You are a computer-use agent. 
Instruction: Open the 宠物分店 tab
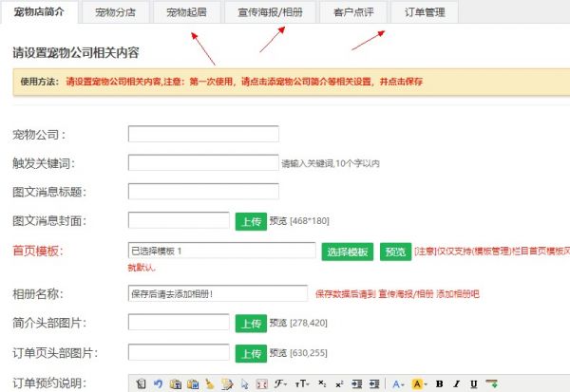click(116, 12)
